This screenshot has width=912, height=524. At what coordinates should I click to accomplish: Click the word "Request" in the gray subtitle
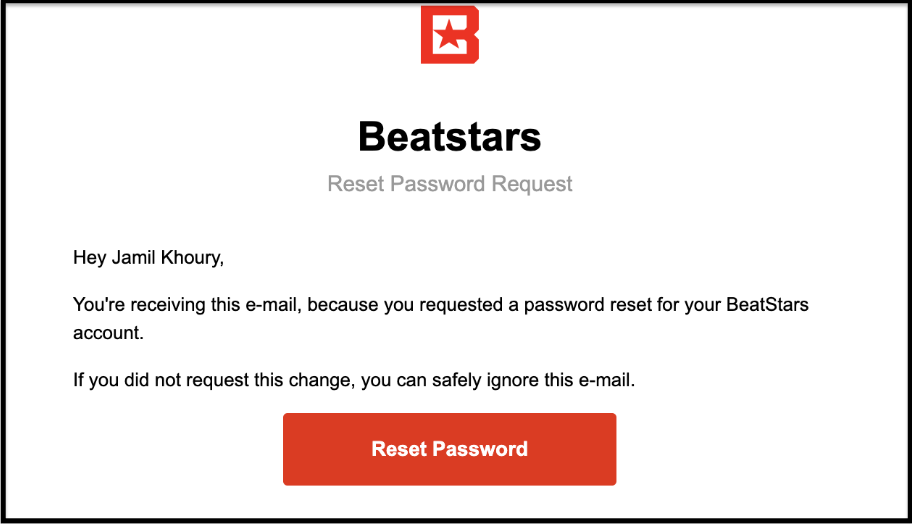coord(538,184)
